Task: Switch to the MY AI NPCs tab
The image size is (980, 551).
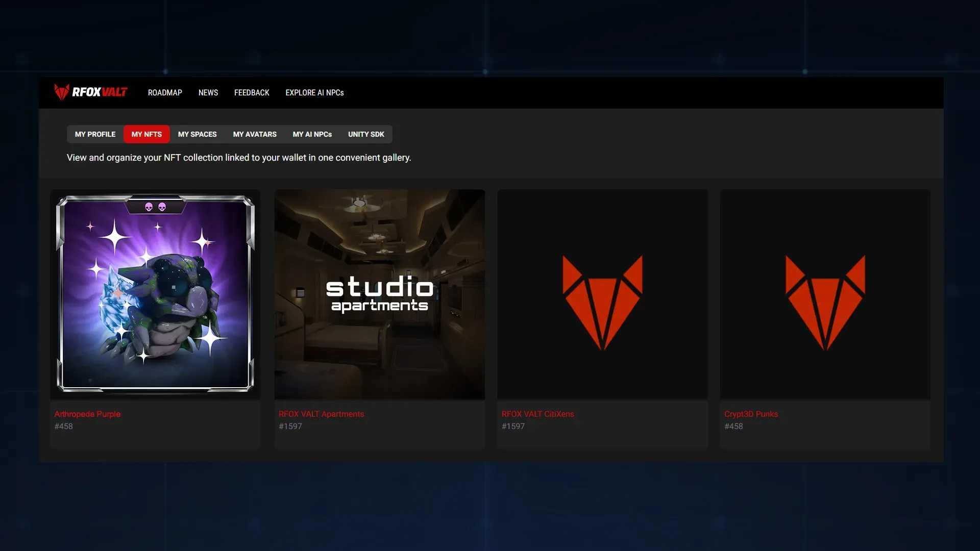Action: coord(312,134)
